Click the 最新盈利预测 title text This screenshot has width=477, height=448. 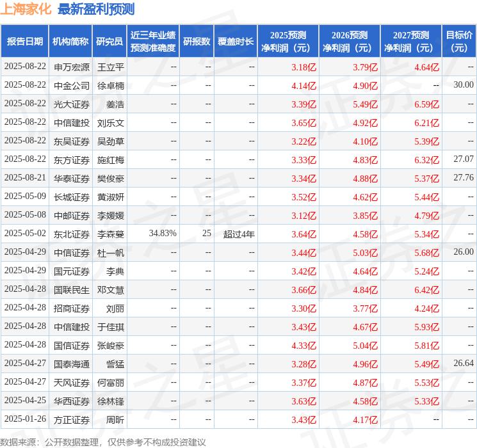click(96, 9)
